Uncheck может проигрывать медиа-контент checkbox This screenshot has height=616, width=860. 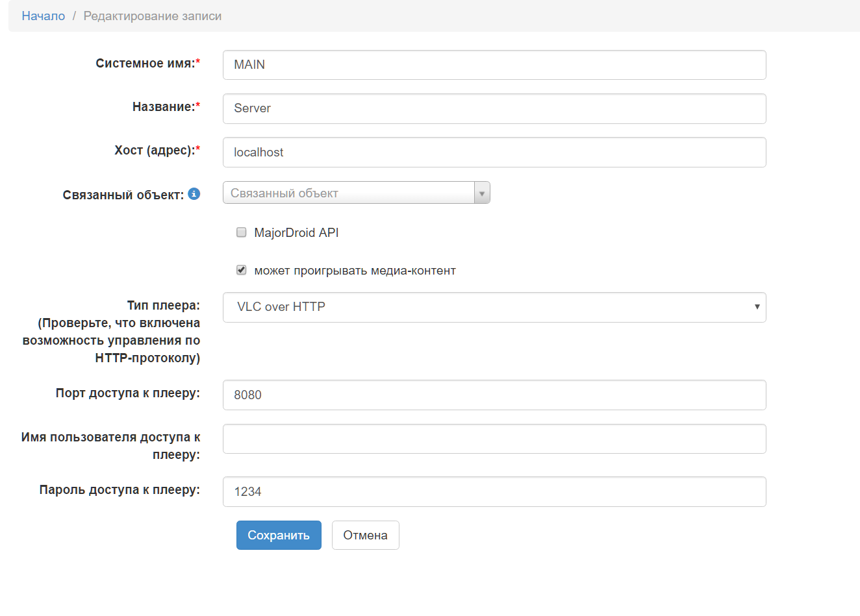[242, 270]
